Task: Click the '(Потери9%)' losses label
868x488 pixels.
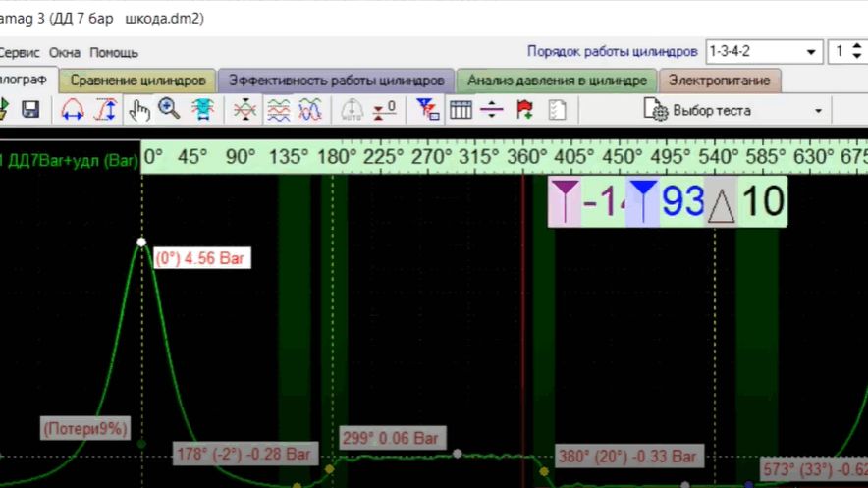Action: (85, 429)
